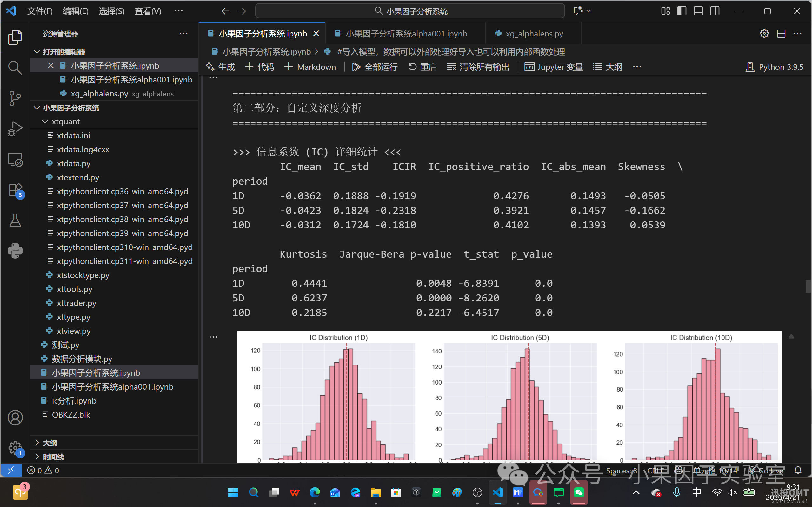This screenshot has width=812, height=507.
Task: Click the editor vertical scrollbar thumb
Action: point(808,287)
